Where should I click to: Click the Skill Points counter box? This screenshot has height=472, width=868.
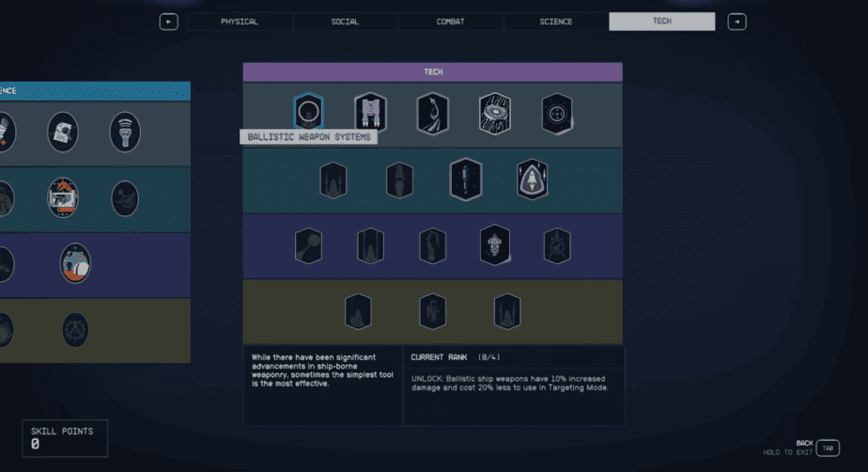(x=65, y=438)
